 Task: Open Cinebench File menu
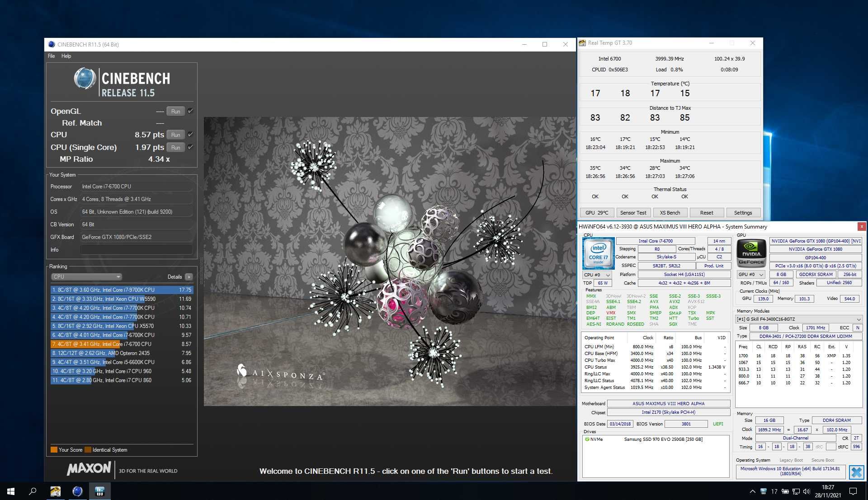point(52,56)
